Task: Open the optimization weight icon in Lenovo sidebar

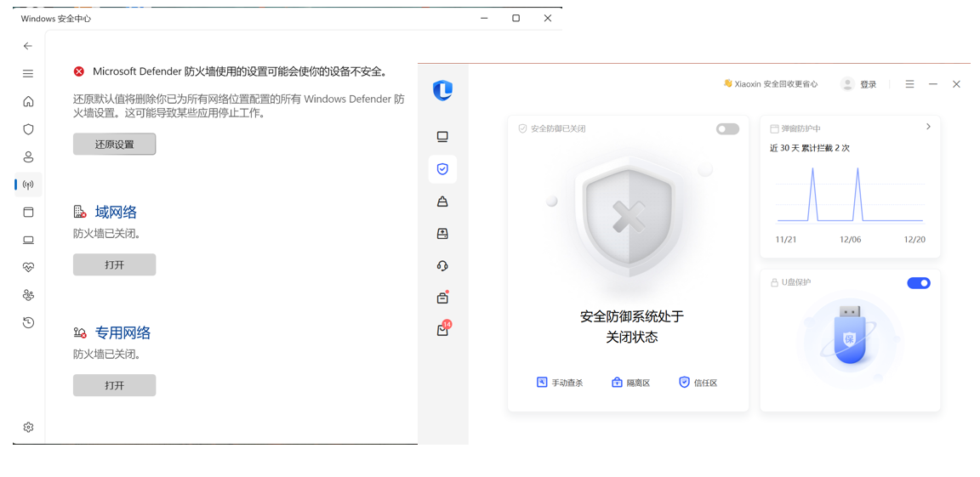Action: 442,201
